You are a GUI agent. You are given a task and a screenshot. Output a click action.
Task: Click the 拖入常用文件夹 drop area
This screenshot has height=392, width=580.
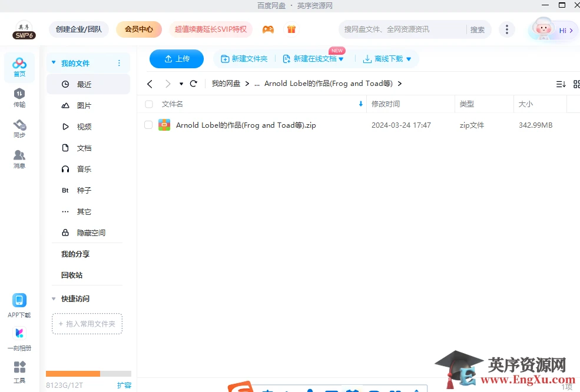(87, 324)
